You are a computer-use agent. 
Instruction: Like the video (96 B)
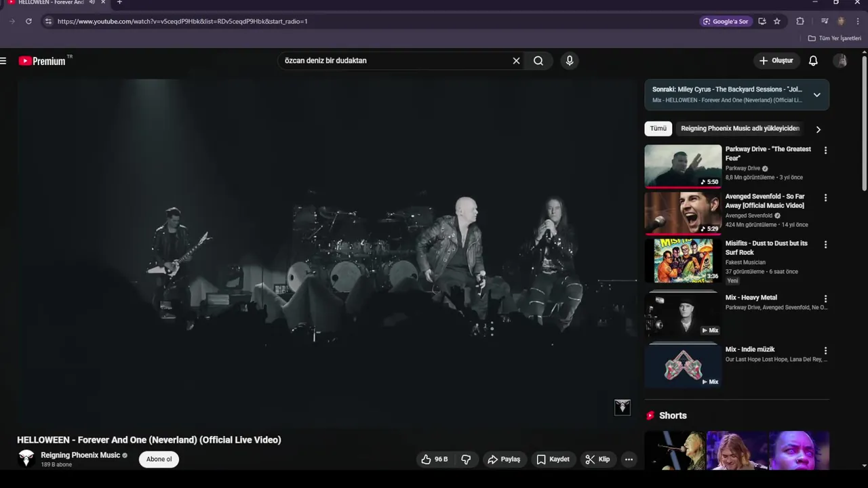coord(434,459)
